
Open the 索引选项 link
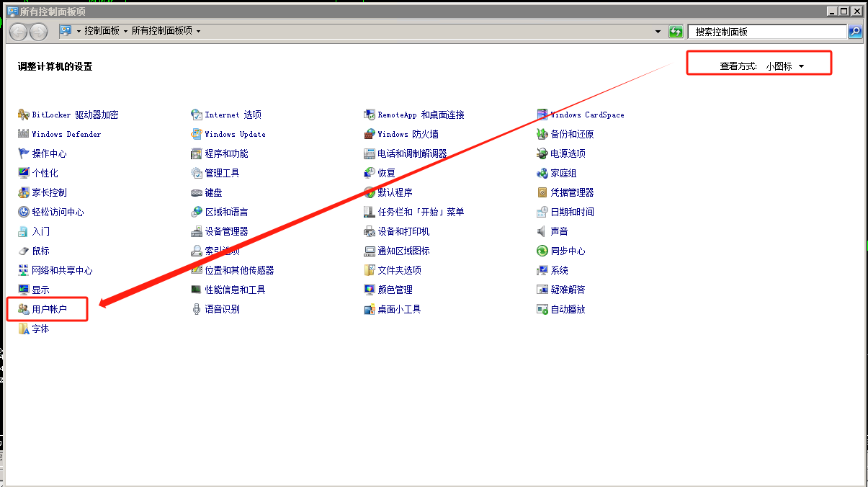point(222,251)
